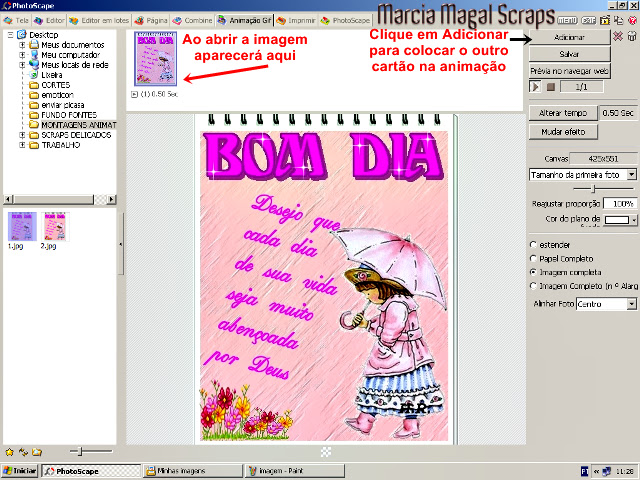Select the Imagem completa radio option
The image size is (640, 480).
pos(533,272)
